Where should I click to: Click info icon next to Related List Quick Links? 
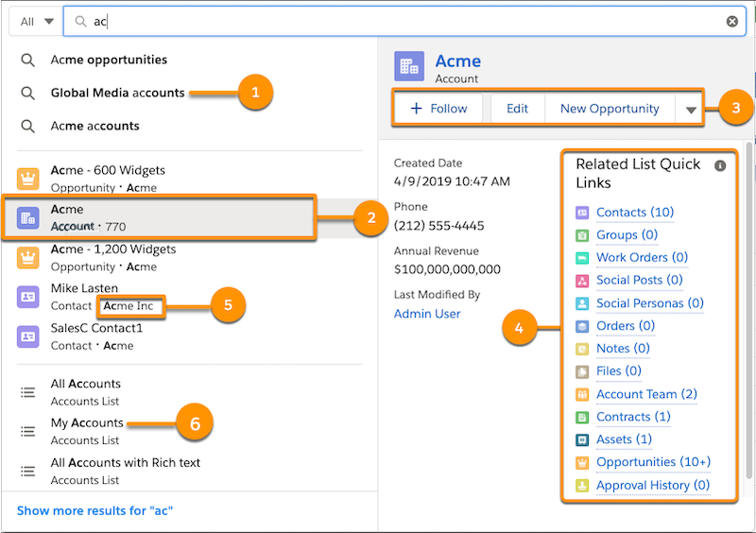click(x=720, y=166)
